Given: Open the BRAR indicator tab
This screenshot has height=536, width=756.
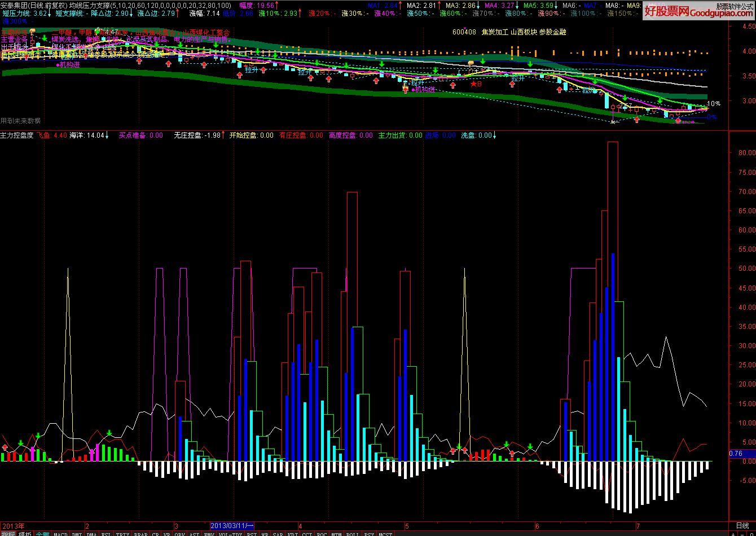Looking at the screenshot, I should coord(140,533).
